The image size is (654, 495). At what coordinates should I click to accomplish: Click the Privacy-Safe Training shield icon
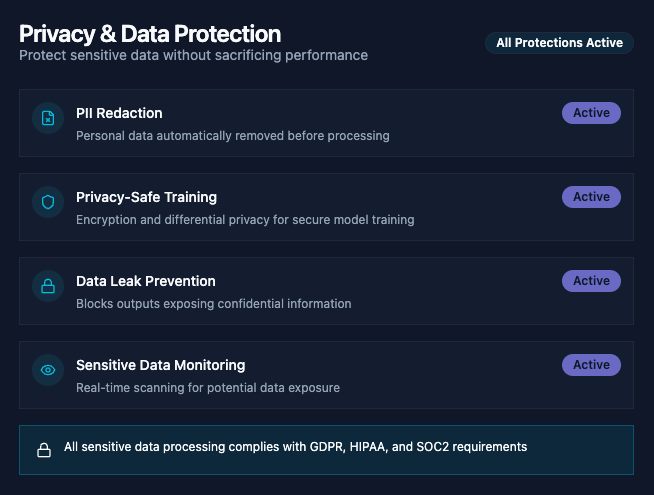48,203
